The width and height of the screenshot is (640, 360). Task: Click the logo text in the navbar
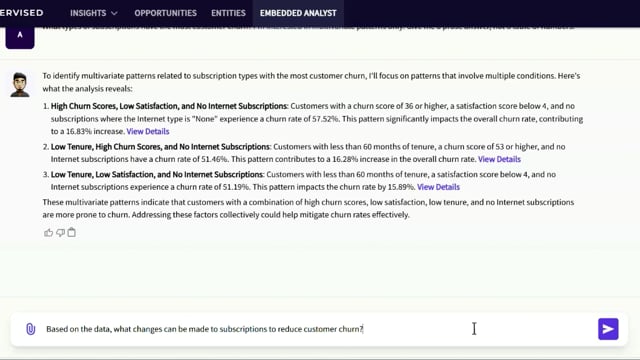click(x=22, y=13)
